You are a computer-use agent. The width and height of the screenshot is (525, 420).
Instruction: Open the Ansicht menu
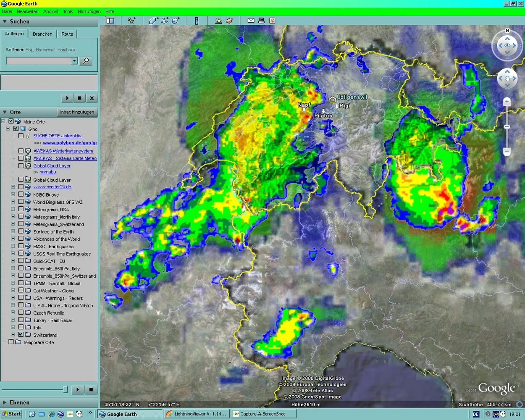pos(51,12)
